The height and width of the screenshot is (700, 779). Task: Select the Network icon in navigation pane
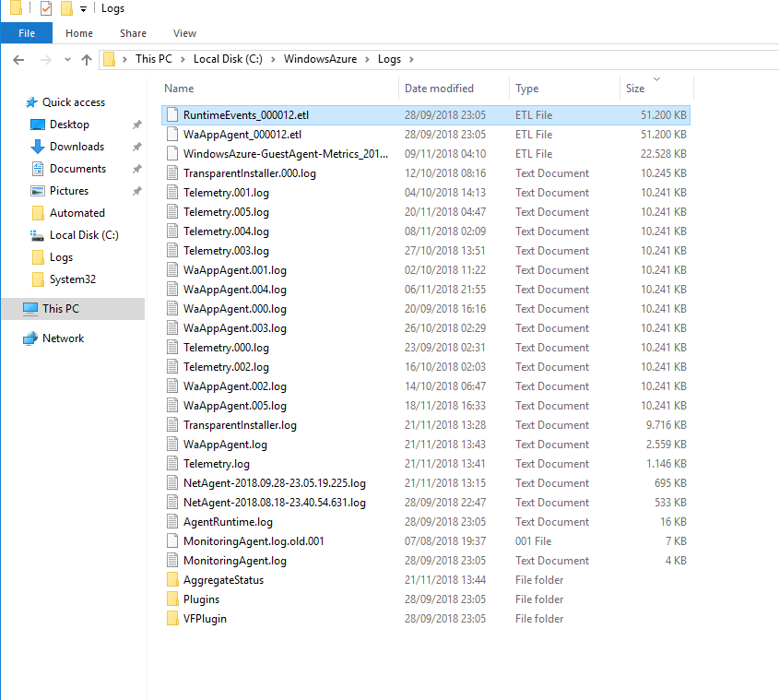tap(30, 338)
